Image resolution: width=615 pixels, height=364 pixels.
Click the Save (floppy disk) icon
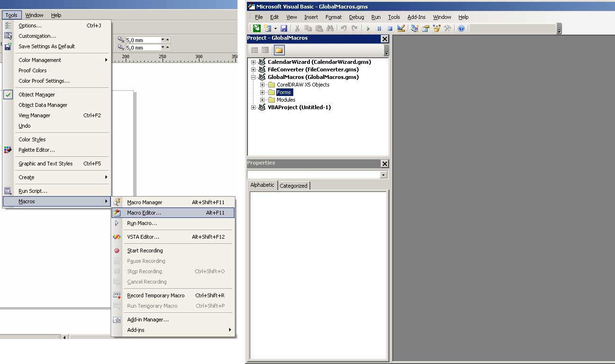(284, 28)
